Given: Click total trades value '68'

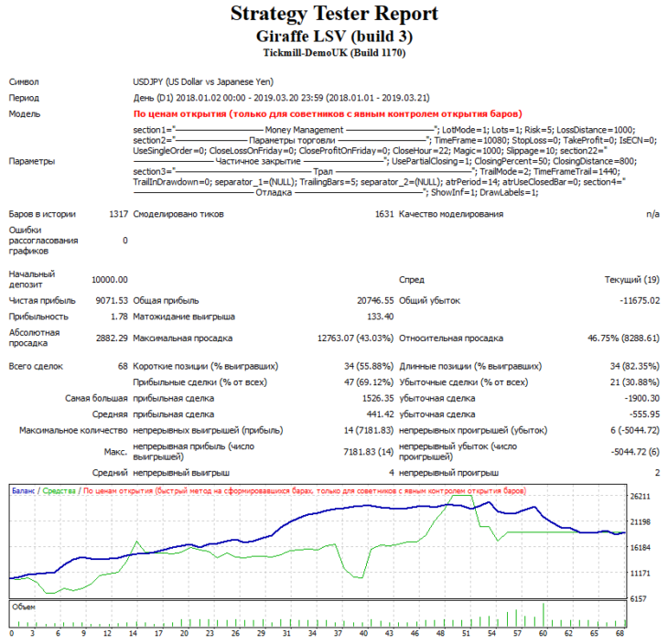Looking at the screenshot, I should point(124,366).
